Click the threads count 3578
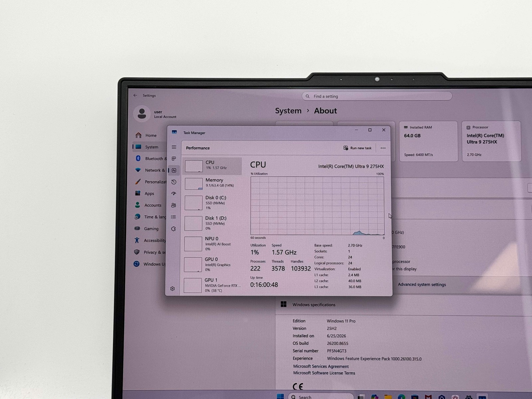 pyautogui.click(x=278, y=268)
